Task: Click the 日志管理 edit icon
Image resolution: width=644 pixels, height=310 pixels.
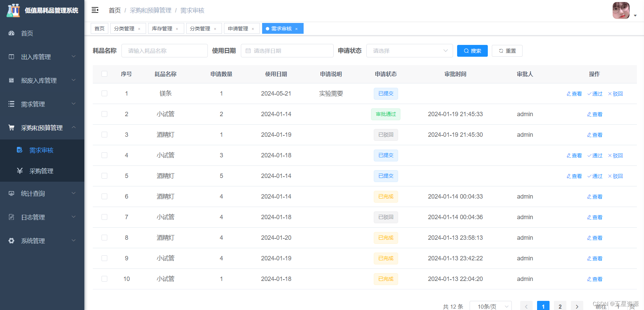Action: [11, 217]
